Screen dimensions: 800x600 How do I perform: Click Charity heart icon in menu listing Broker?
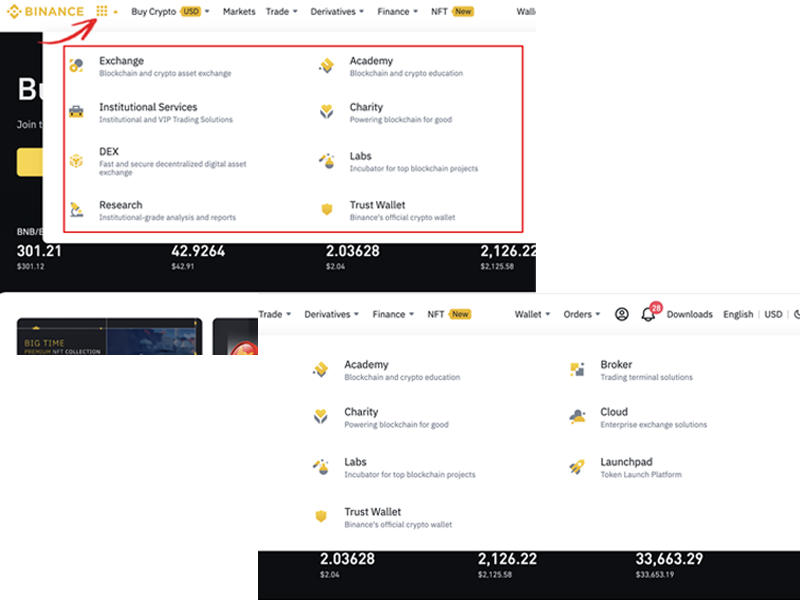320,416
